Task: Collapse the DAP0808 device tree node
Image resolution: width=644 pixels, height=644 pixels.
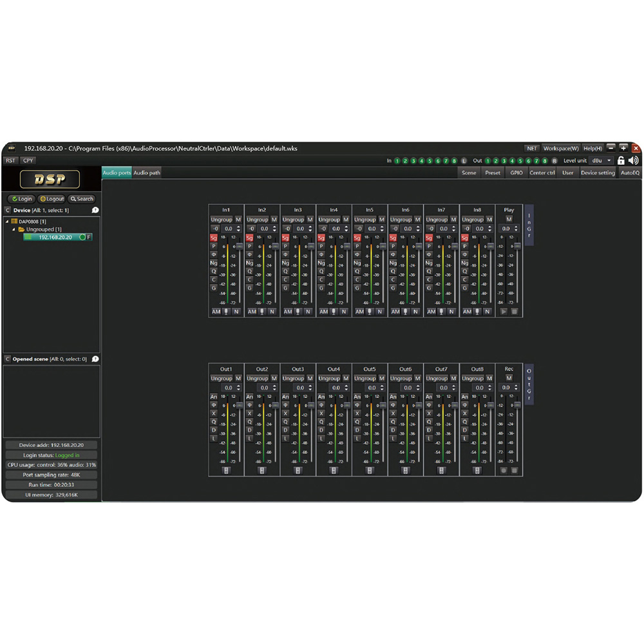Action: tap(8, 222)
